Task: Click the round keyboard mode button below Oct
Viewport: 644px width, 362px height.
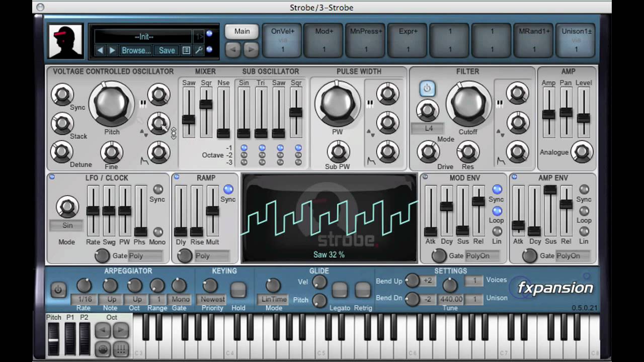Action: (x=103, y=349)
